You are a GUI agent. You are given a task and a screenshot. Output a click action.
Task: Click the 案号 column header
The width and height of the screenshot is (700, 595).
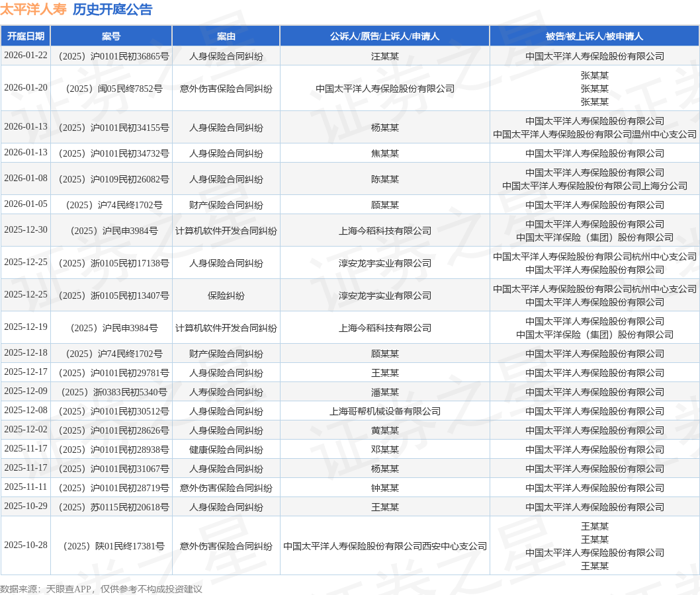click(111, 36)
